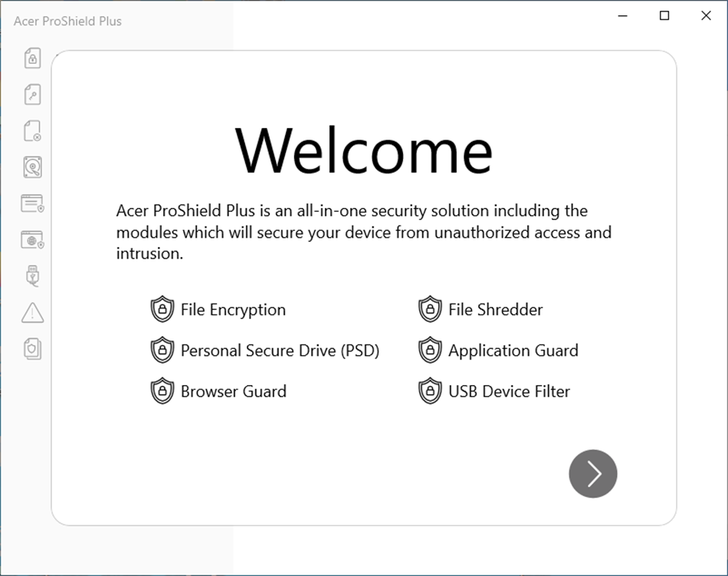The width and height of the screenshot is (728, 576).
Task: Click the Browser Guard text label
Action: [x=233, y=391]
